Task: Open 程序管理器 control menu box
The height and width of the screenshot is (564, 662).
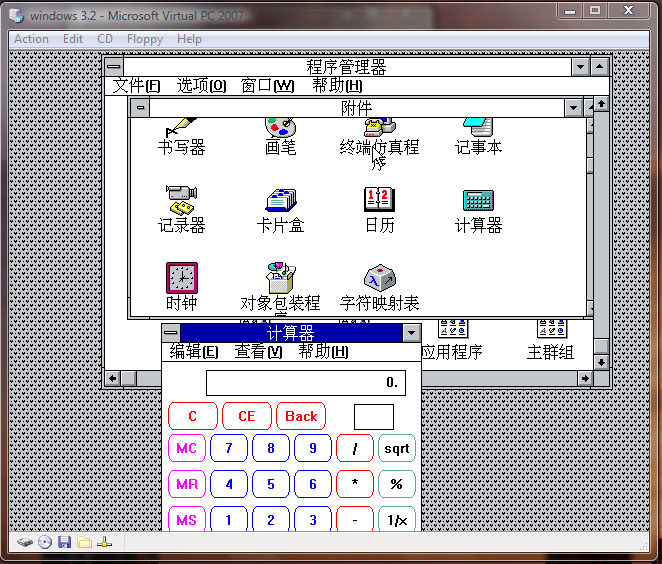Action: [x=114, y=66]
